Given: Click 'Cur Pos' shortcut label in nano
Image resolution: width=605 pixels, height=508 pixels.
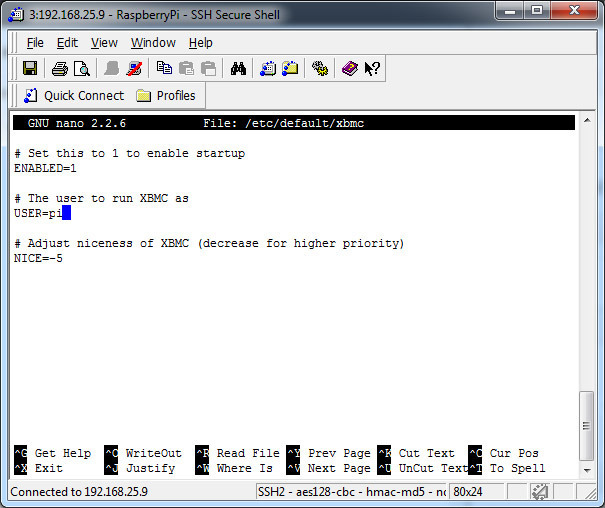Looking at the screenshot, I should click(x=514, y=453).
